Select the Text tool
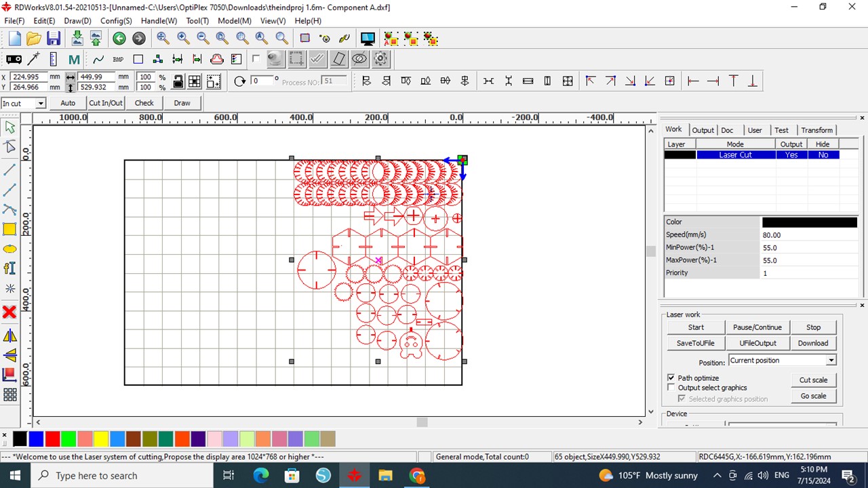The width and height of the screenshot is (868, 488). [9, 268]
